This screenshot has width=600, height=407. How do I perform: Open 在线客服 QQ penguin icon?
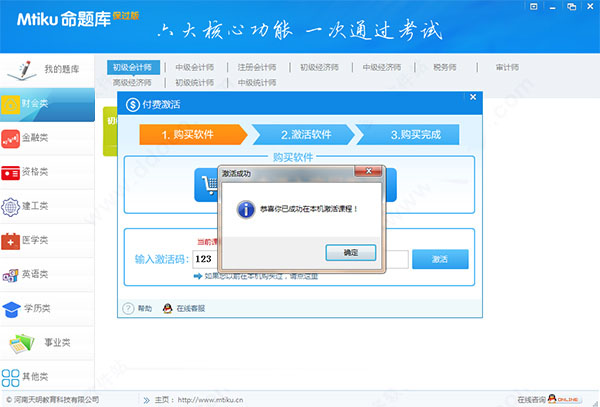[167, 308]
